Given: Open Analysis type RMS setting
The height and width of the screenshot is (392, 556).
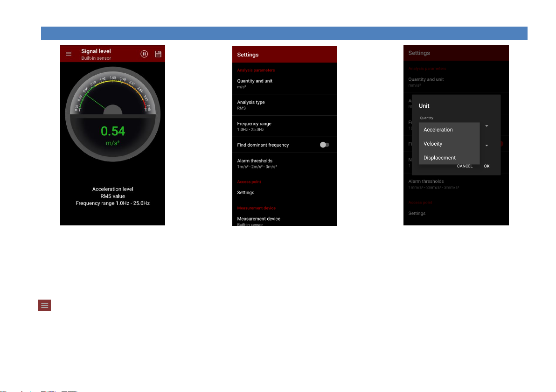Looking at the screenshot, I should pos(285,105).
